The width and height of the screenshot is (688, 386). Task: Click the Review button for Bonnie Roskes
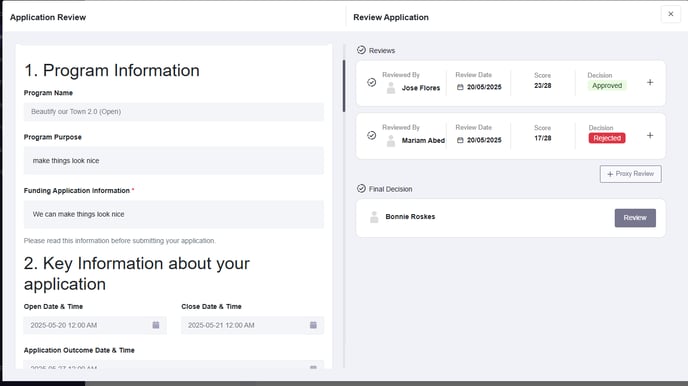tap(635, 218)
